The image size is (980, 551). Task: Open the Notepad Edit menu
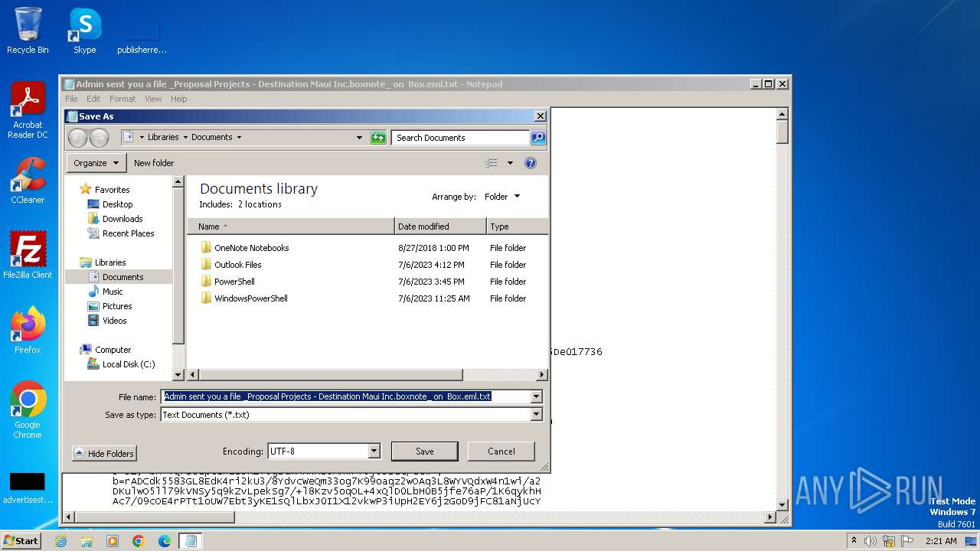(93, 99)
